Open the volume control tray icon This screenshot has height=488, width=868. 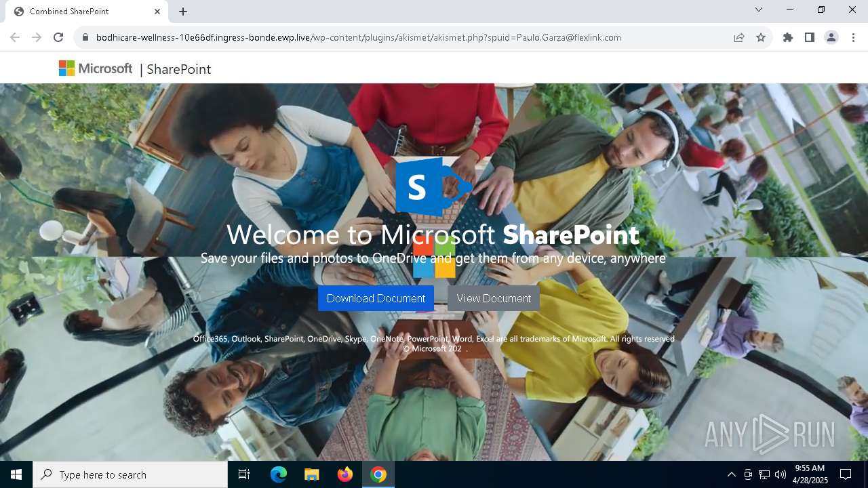[781, 474]
